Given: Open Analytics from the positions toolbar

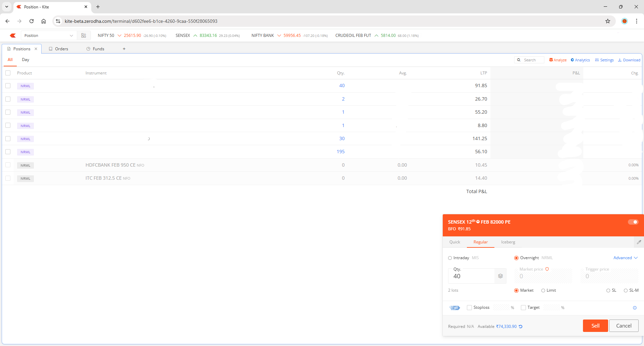Looking at the screenshot, I should point(580,60).
